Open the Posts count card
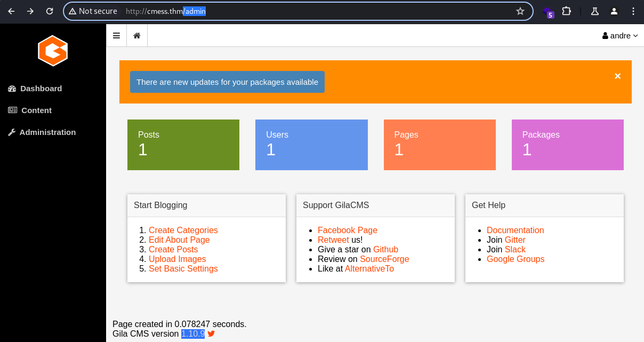 (x=183, y=145)
